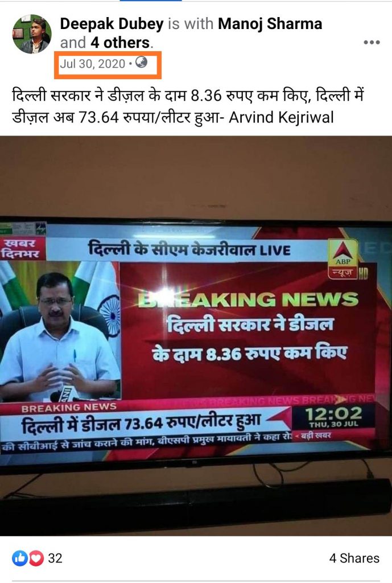Screen dimensions: 392x583
Task: Click the 12:02 THU 30 JUL clock
Action: (333, 417)
